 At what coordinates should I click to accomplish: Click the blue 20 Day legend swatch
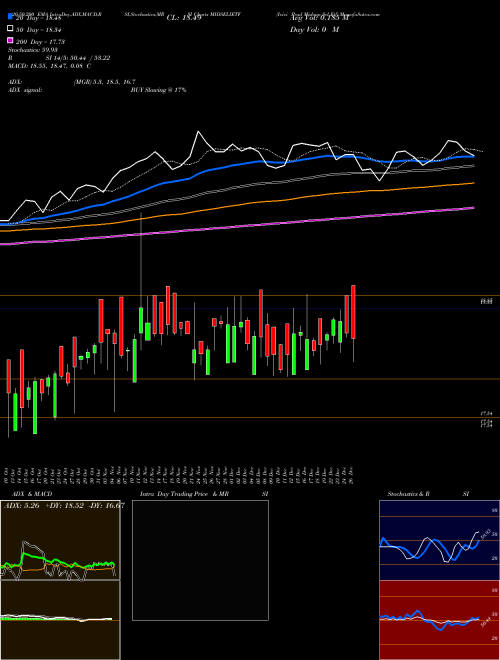click(10, 17)
